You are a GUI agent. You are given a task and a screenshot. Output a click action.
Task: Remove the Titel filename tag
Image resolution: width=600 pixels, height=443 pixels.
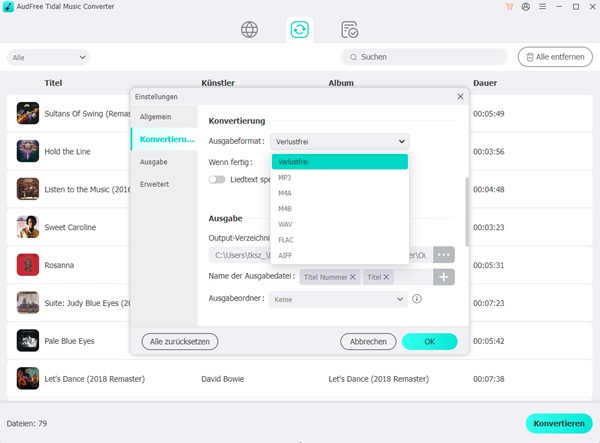click(x=386, y=277)
